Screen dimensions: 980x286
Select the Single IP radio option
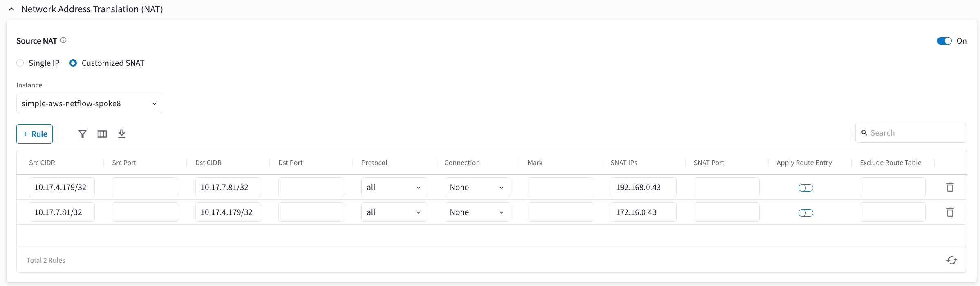pos(20,63)
